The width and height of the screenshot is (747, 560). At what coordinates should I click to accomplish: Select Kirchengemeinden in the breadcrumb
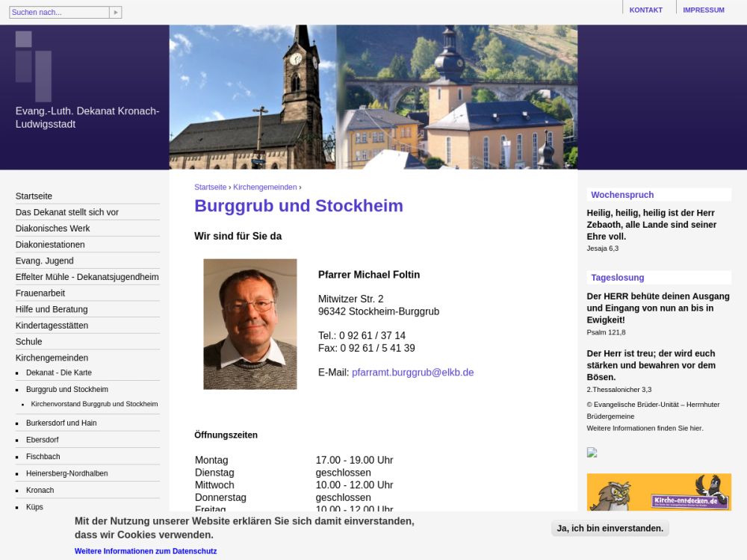click(x=264, y=187)
